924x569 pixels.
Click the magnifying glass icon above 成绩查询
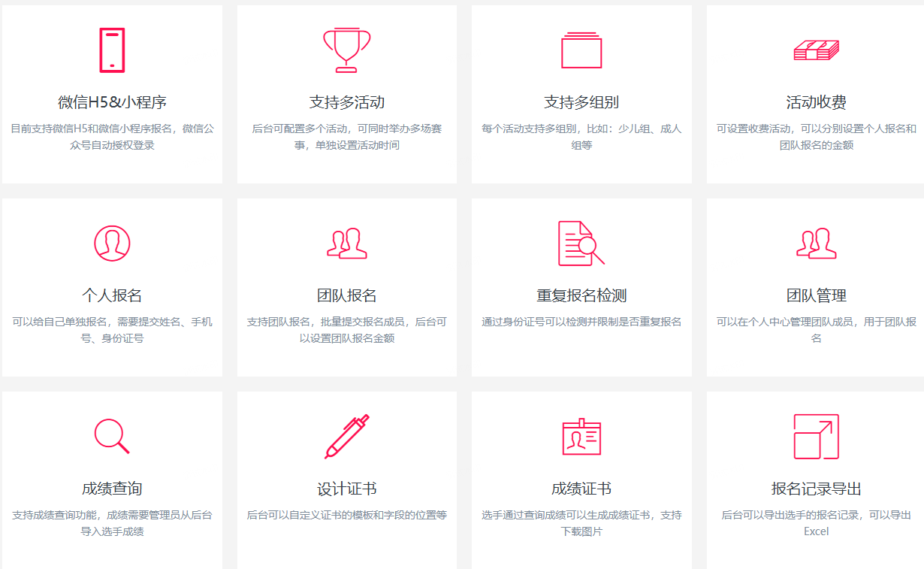(x=112, y=436)
